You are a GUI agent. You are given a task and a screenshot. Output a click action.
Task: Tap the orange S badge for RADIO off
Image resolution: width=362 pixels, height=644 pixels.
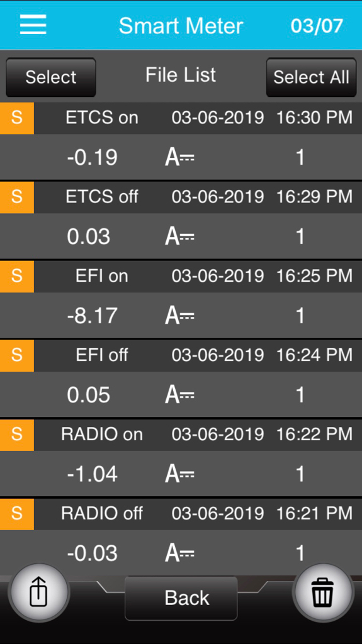[x=17, y=514]
